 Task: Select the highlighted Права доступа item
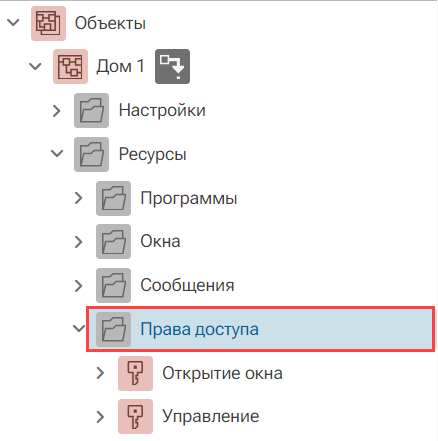pos(261,329)
